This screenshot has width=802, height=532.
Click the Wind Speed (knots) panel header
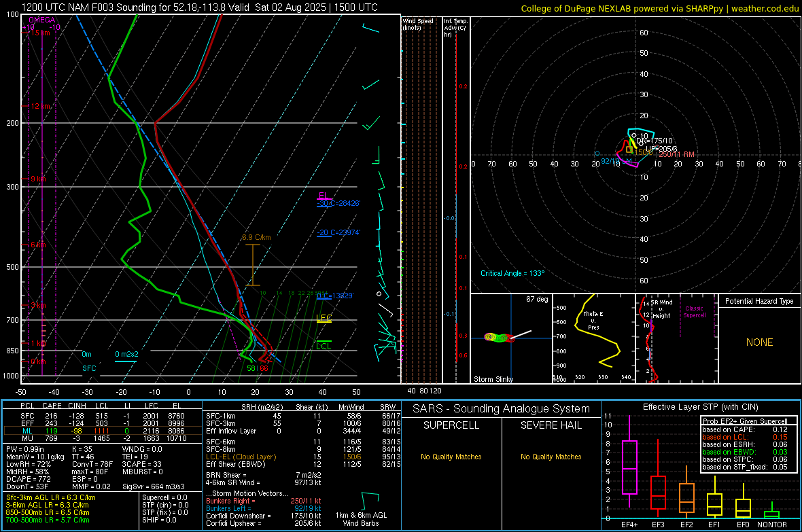pos(418,24)
